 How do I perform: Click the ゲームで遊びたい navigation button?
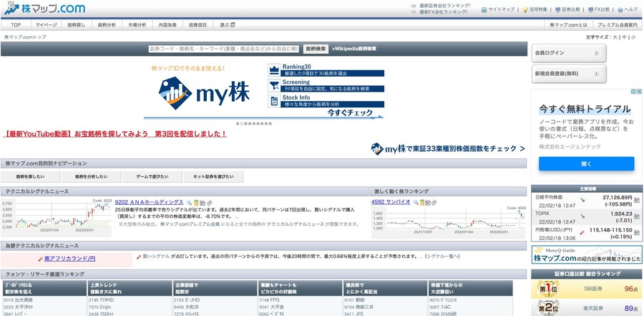tap(152, 176)
